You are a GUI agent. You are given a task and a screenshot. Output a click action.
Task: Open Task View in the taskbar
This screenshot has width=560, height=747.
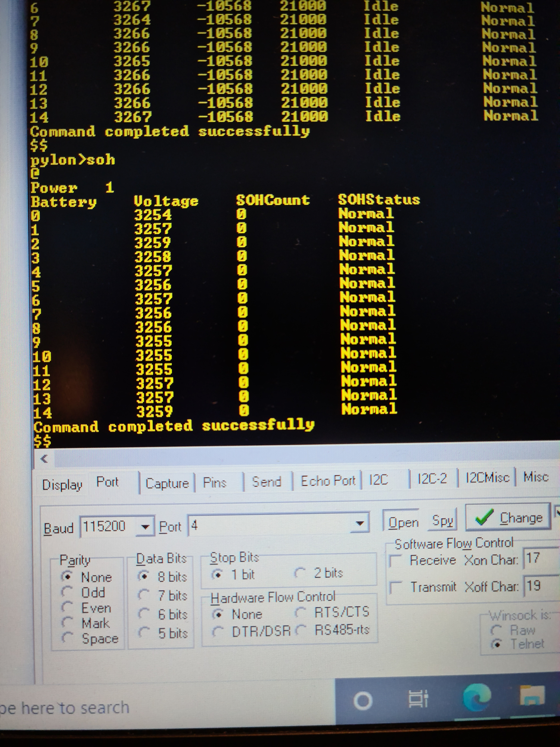pos(418,698)
